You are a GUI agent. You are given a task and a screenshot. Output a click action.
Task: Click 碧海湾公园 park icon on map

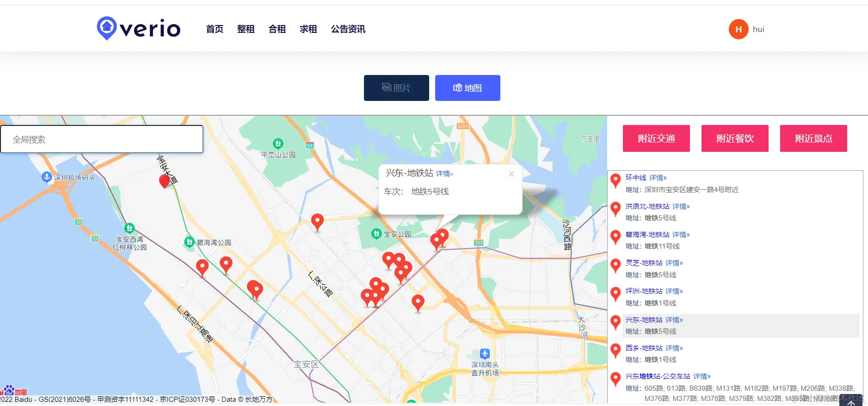click(189, 242)
